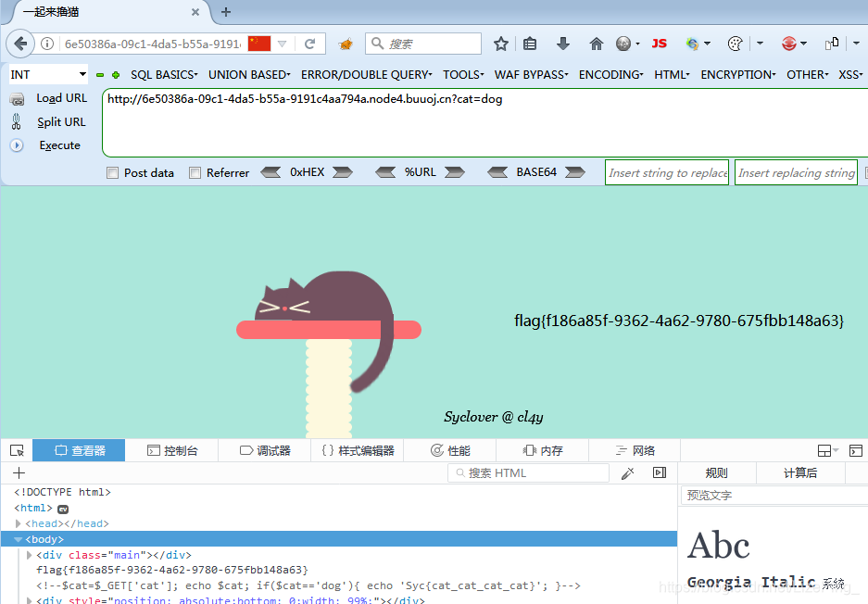
Task: Open the ENCODING dropdown menu
Action: tap(611, 75)
